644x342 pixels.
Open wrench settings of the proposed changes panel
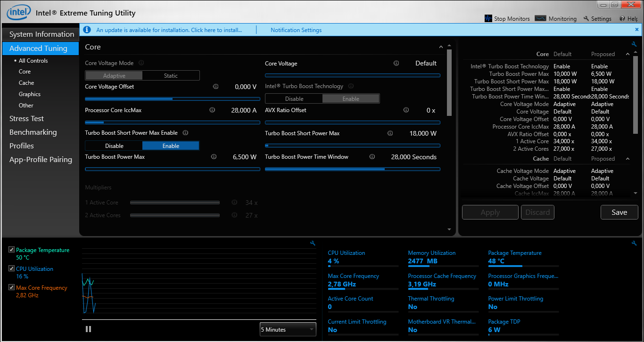634,44
